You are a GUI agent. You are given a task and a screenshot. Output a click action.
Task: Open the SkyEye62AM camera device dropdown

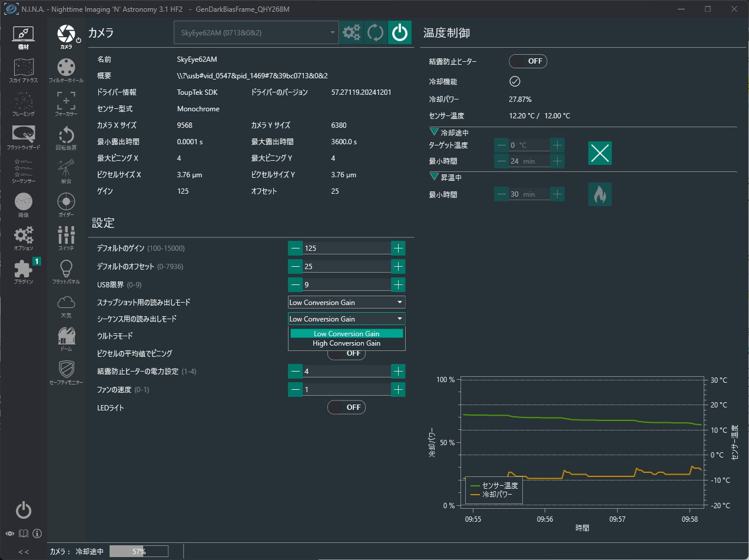coord(256,32)
